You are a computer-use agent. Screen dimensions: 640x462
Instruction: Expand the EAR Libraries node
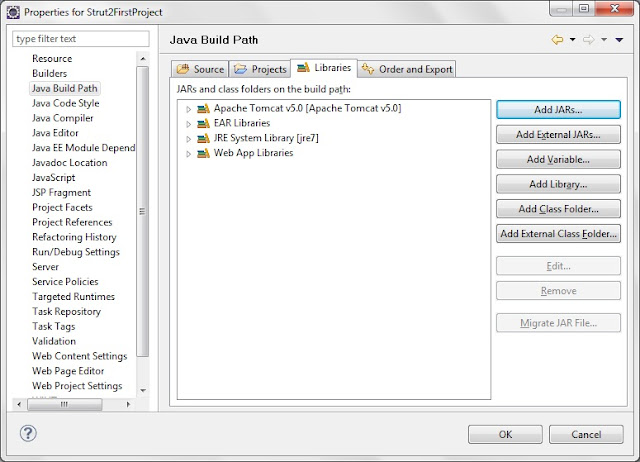point(188,124)
